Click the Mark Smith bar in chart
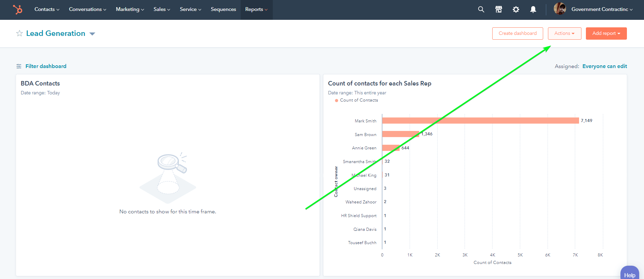This screenshot has height=279, width=644. (x=480, y=121)
